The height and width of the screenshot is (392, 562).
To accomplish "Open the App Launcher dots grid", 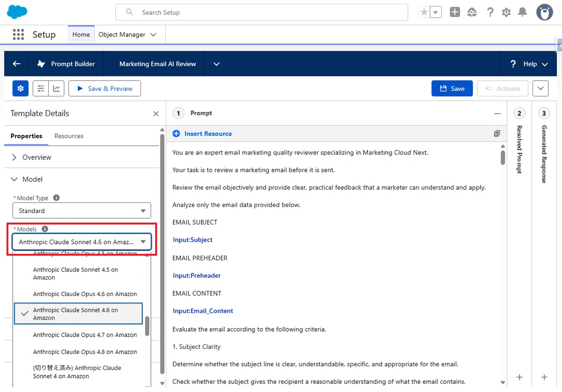I will coord(18,35).
